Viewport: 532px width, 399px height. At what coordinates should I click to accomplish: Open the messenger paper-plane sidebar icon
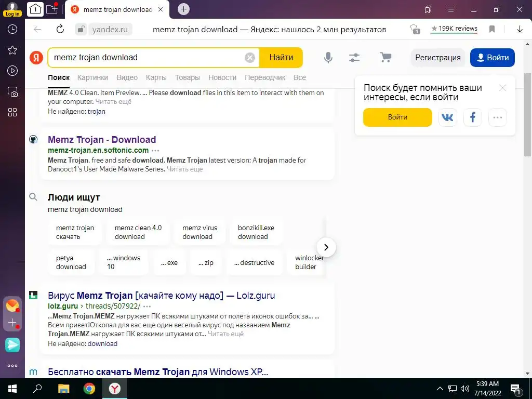click(12, 345)
